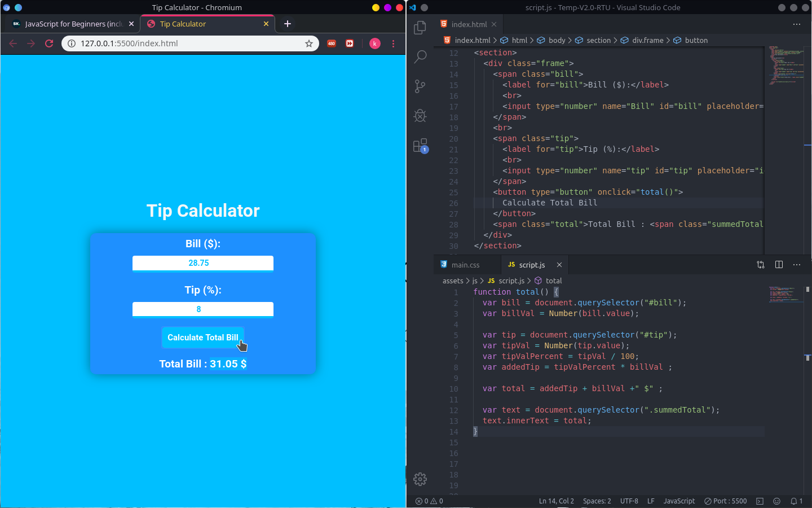Close the index.html editor tab
Image resolution: width=812 pixels, height=508 pixels.
[x=494, y=24]
